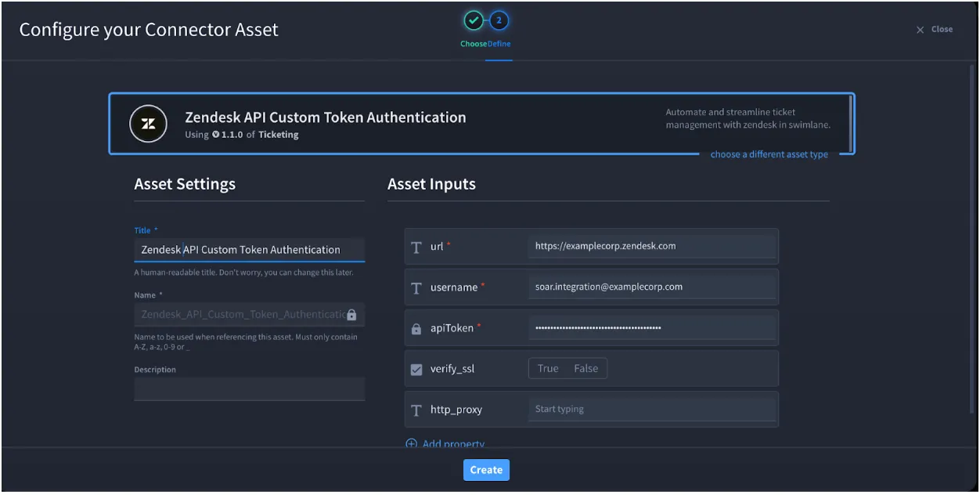
Task: Click the 'Automate and streamline ticket management' description
Action: (748, 118)
